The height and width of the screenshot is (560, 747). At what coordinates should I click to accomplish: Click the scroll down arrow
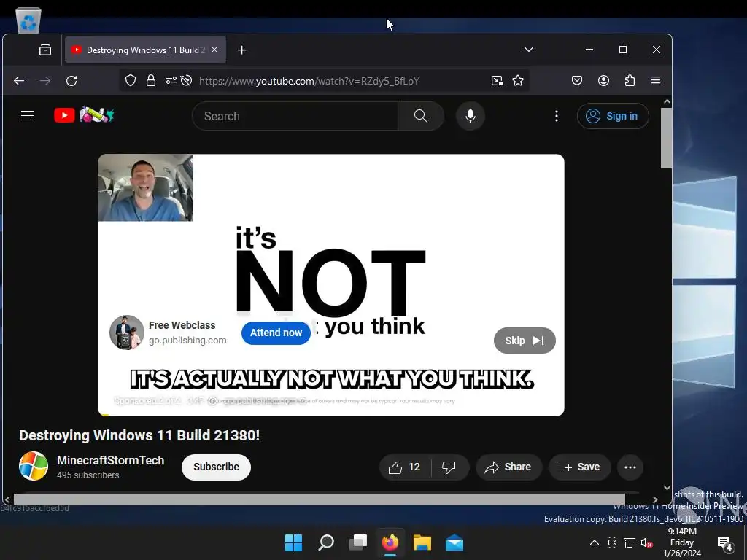[x=667, y=488]
